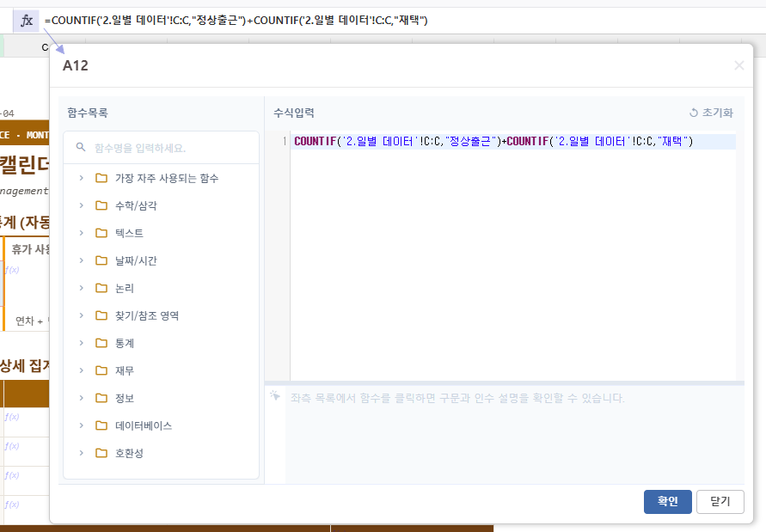Click folder icon beside 정보
The image size is (766, 532).
tap(101, 398)
